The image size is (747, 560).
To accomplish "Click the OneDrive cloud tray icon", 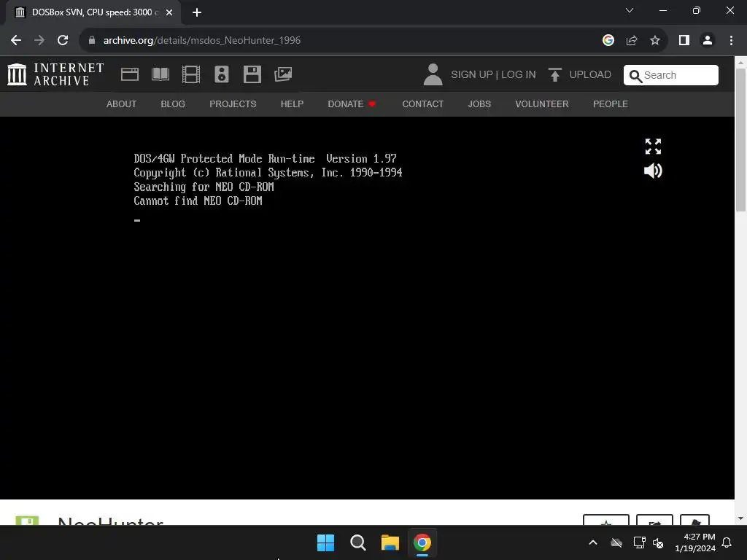I will [616, 542].
